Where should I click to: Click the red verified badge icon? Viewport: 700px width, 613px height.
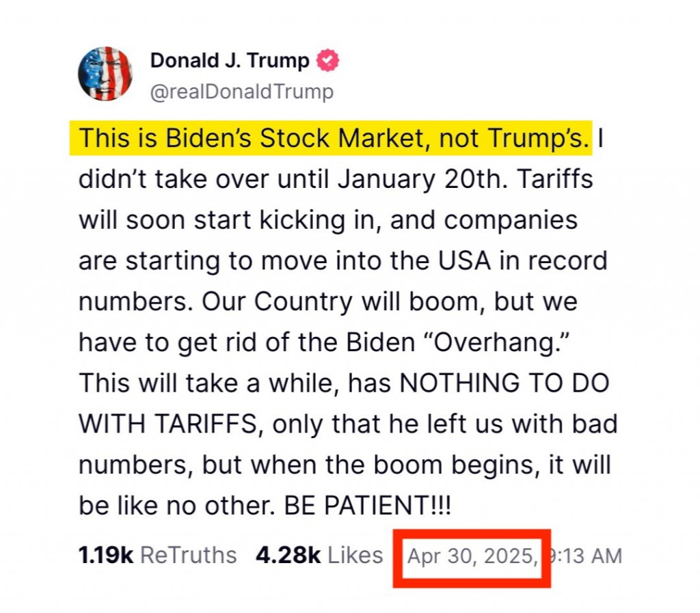pyautogui.click(x=327, y=60)
